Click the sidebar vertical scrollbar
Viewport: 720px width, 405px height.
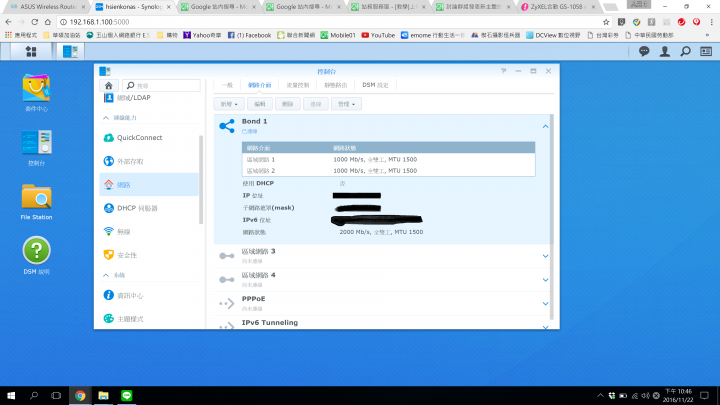(201, 180)
